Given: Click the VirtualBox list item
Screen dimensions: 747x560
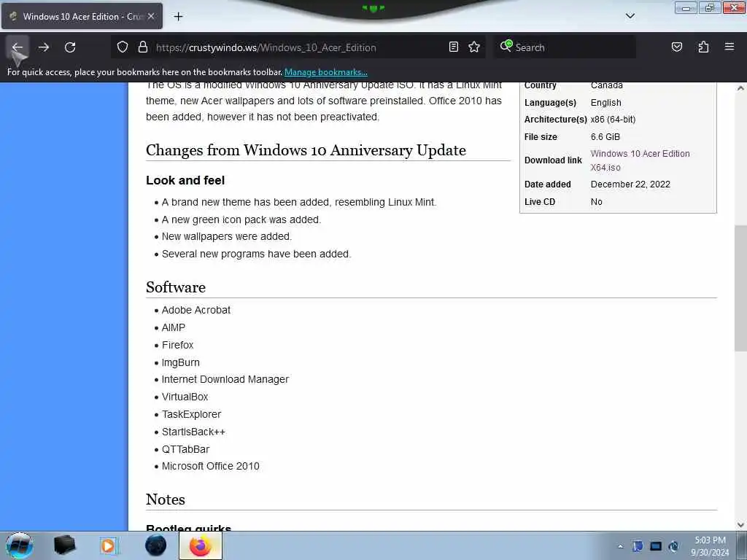Looking at the screenshot, I should [185, 397].
